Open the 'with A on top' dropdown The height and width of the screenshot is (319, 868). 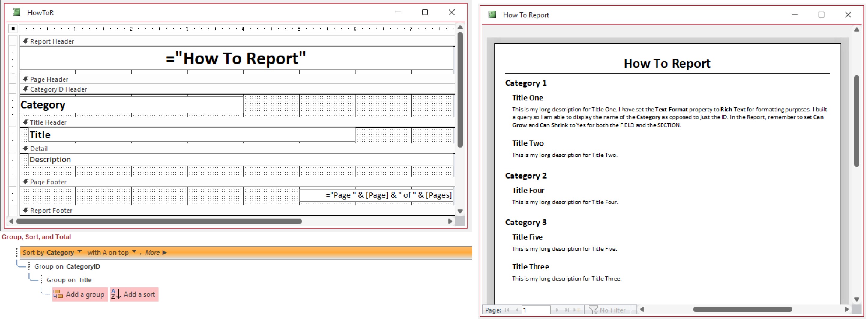pyautogui.click(x=134, y=252)
